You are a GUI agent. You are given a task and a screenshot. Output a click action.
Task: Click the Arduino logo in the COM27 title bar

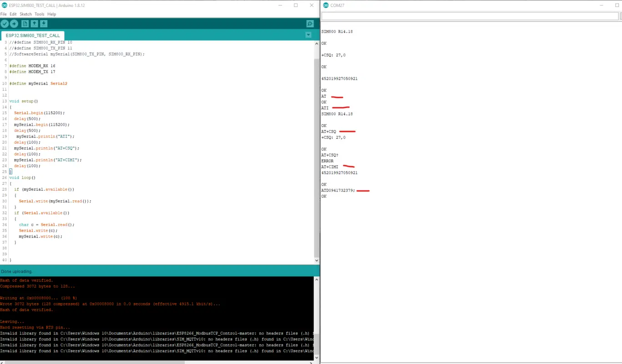(x=326, y=5)
